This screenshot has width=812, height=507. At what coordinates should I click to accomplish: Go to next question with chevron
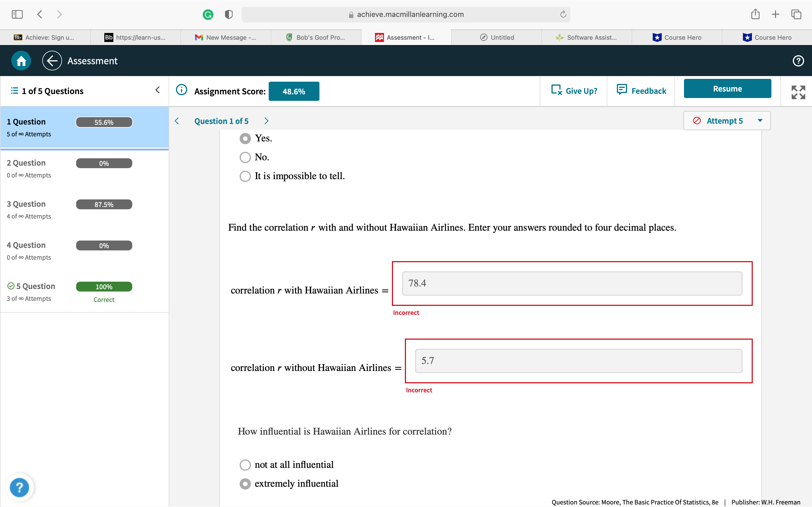point(266,121)
